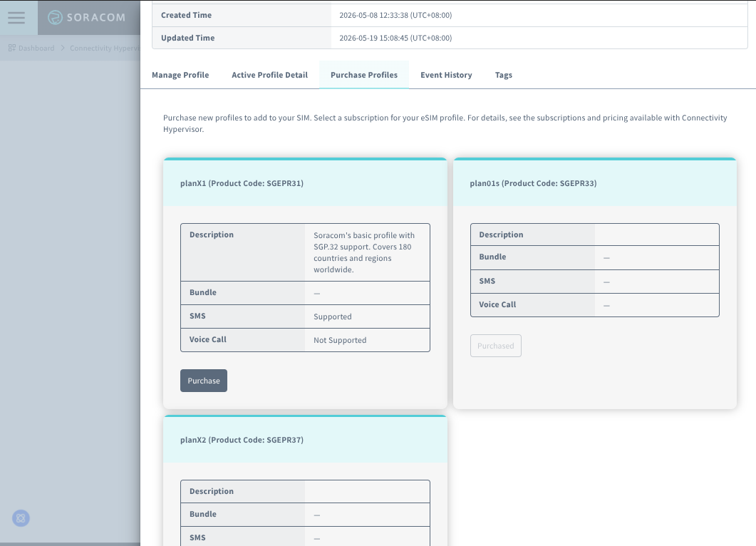
Task: Open the Connectivity Hypervisor breadcrumb link
Action: pos(105,48)
